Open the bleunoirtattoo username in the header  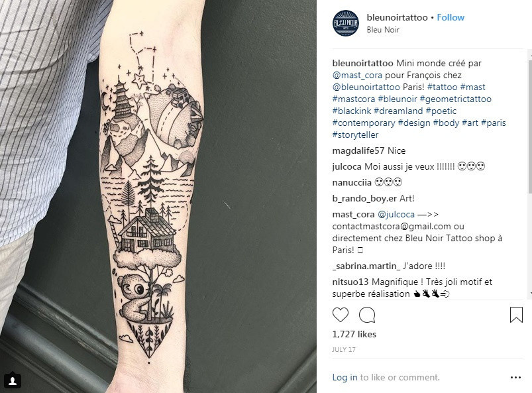tap(397, 17)
